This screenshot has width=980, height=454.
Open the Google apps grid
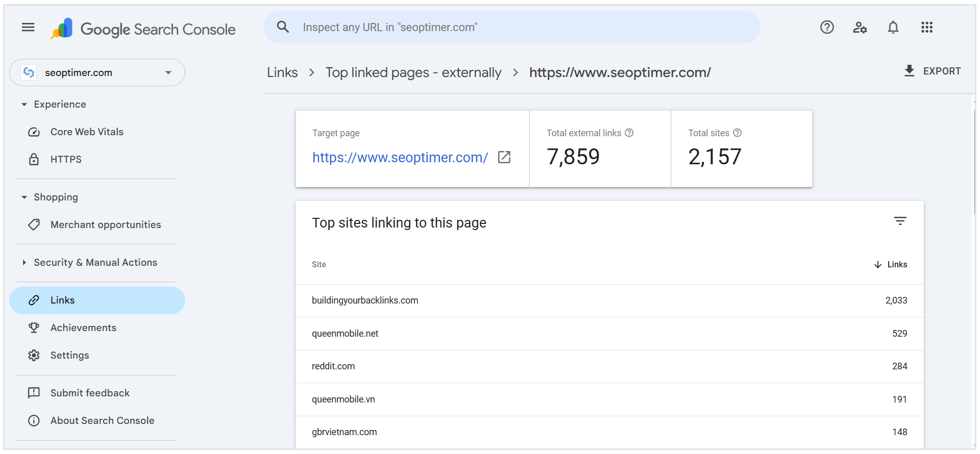coord(926,28)
